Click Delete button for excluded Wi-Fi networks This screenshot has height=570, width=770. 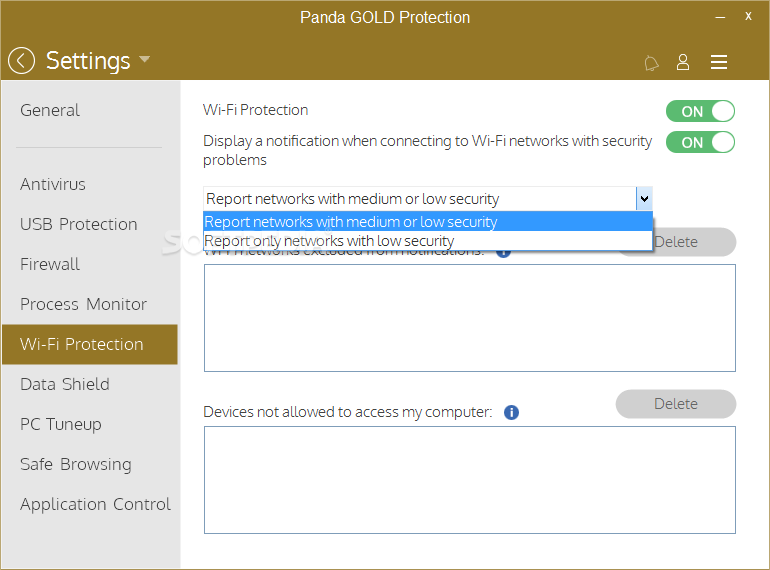694,242
